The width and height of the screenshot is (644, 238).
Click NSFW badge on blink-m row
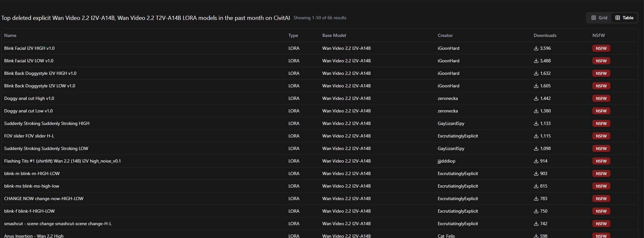[601, 173]
